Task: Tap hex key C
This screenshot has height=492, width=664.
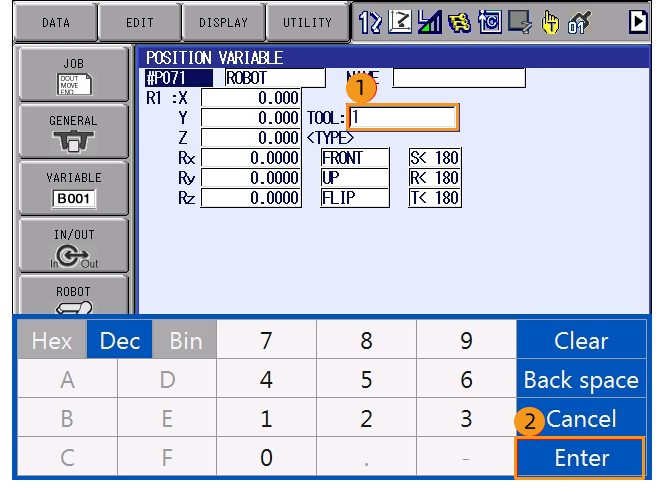Action: pyautogui.click(x=67, y=456)
